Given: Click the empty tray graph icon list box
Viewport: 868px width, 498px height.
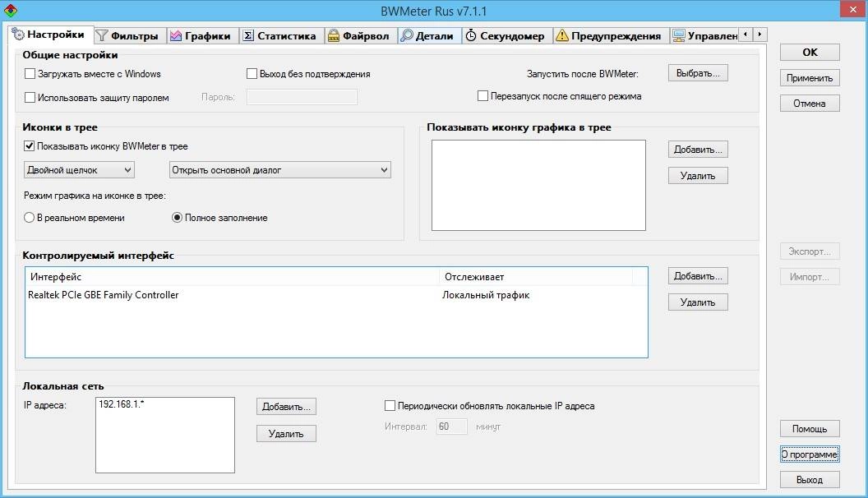Looking at the screenshot, I should coord(538,185).
